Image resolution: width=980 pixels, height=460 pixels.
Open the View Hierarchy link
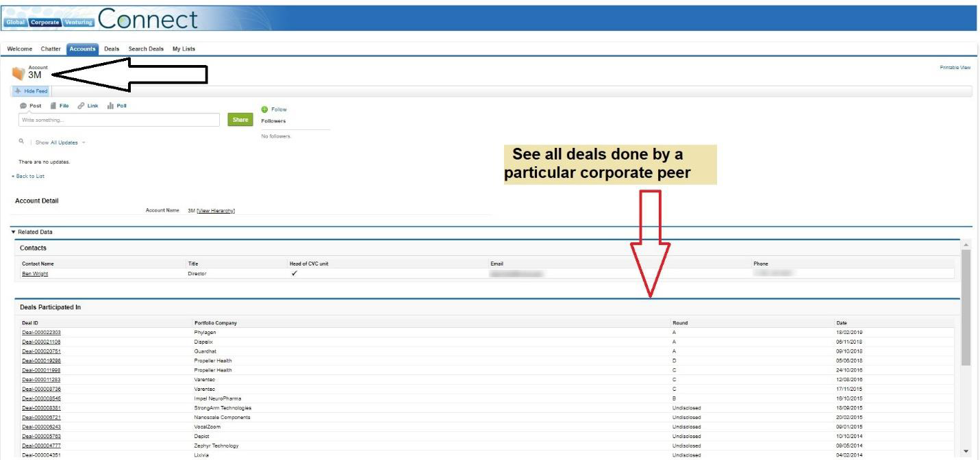tap(216, 211)
